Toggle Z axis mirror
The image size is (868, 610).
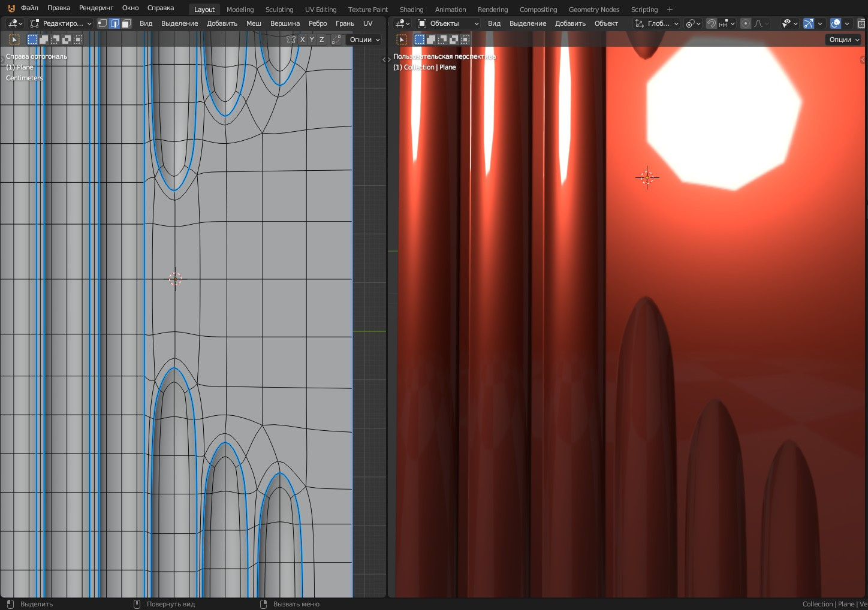click(321, 40)
